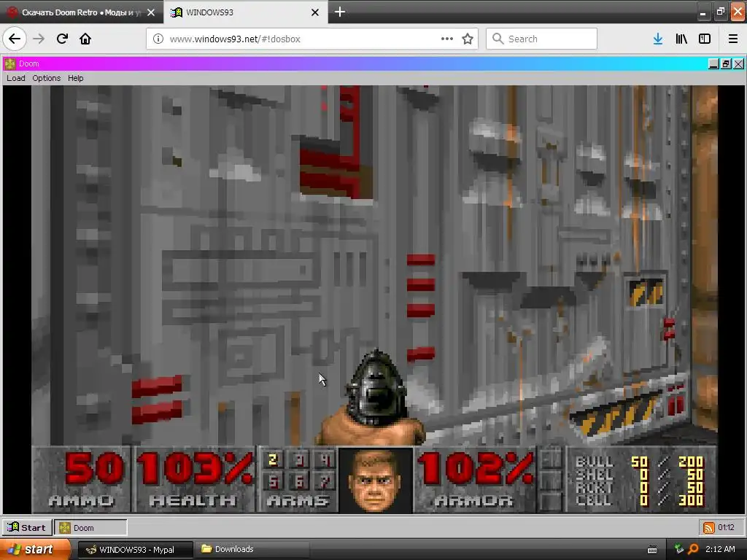This screenshot has height=560, width=747.
Task: Select WINDOWS93 - Mypal taskbar button
Action: point(135,550)
